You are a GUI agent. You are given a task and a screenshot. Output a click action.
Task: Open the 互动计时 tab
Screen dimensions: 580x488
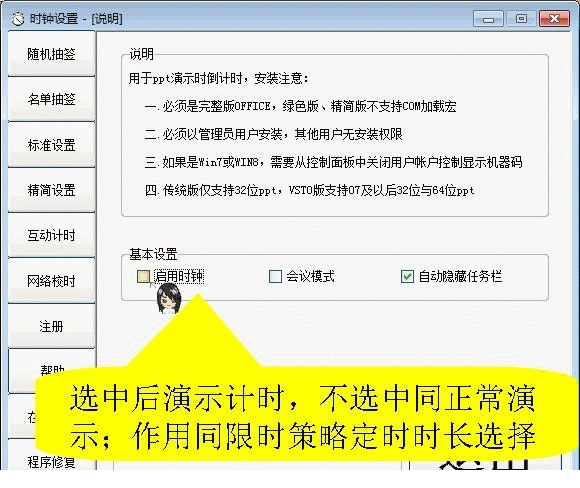click(51, 235)
